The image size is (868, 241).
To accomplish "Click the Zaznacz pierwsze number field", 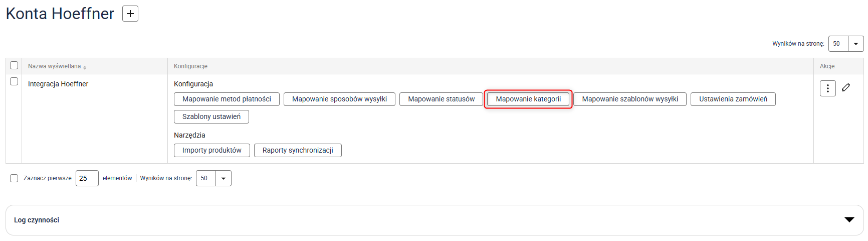I will click(x=87, y=178).
